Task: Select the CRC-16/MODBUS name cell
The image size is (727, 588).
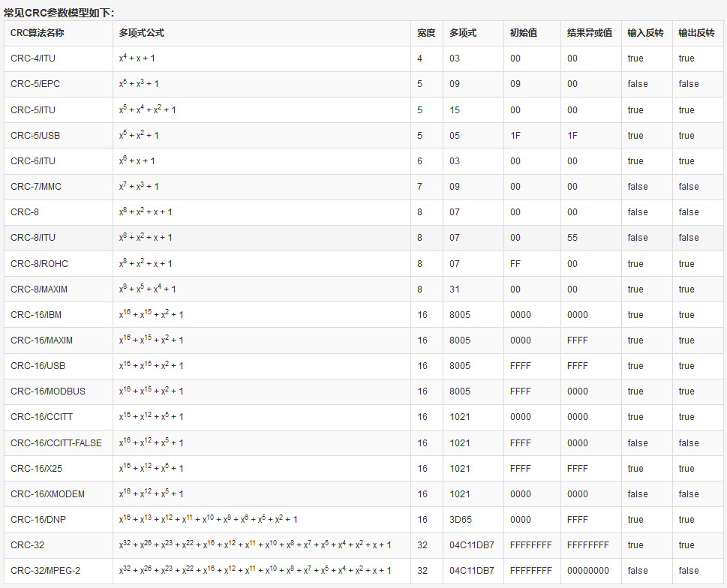Action: (48, 391)
